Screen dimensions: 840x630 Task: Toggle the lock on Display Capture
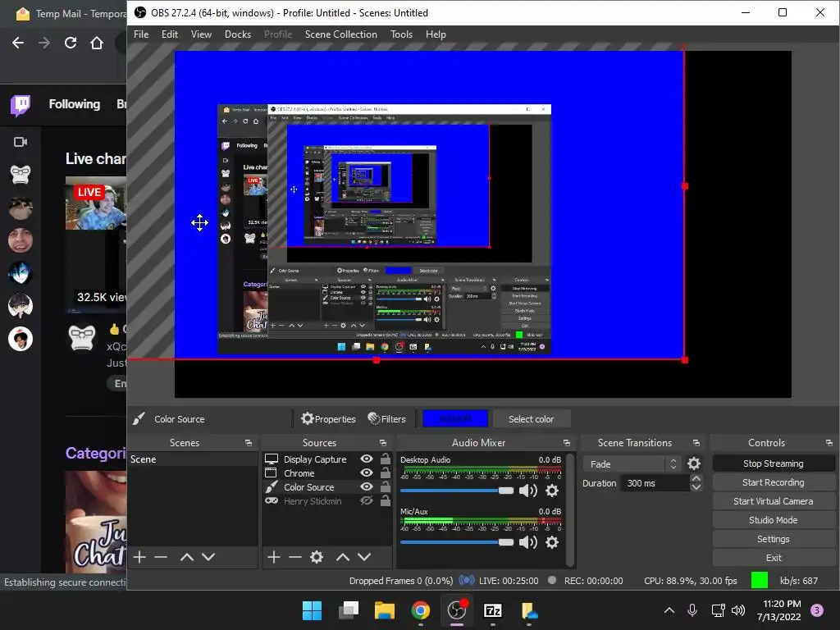386,459
